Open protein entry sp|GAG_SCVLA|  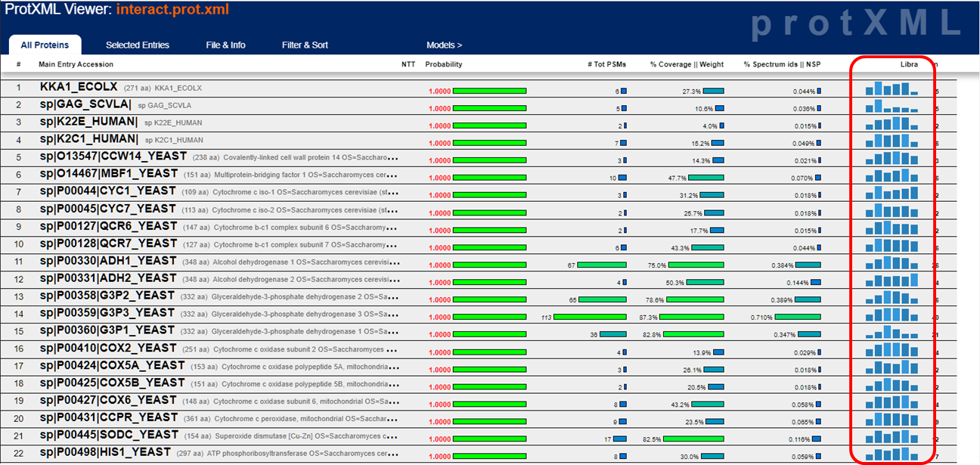[x=85, y=104]
